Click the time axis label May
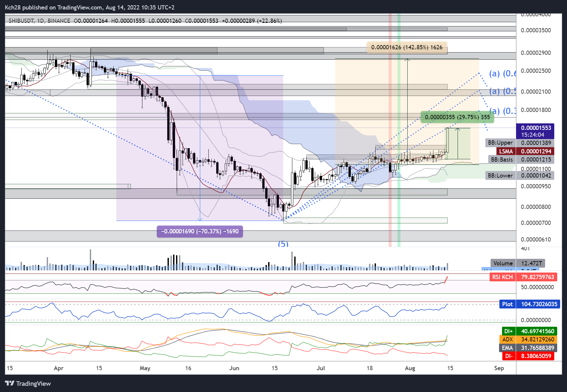The height and width of the screenshot is (392, 567). click(145, 368)
